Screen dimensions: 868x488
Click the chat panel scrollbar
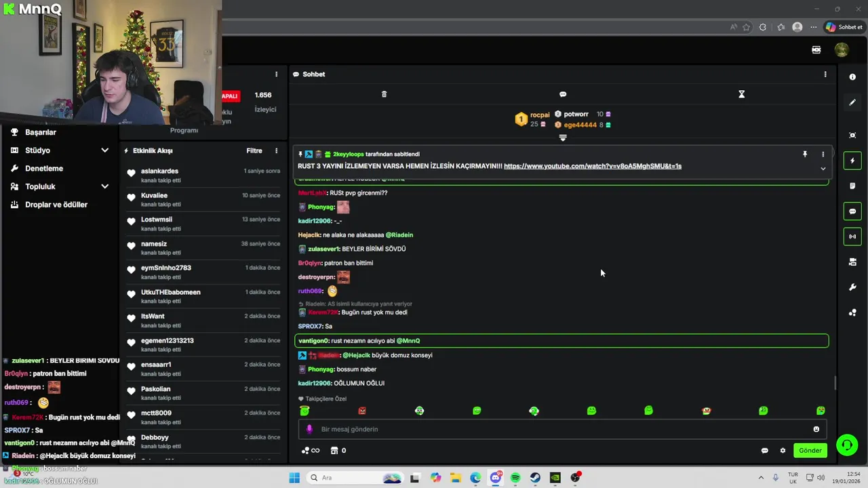[835, 383]
